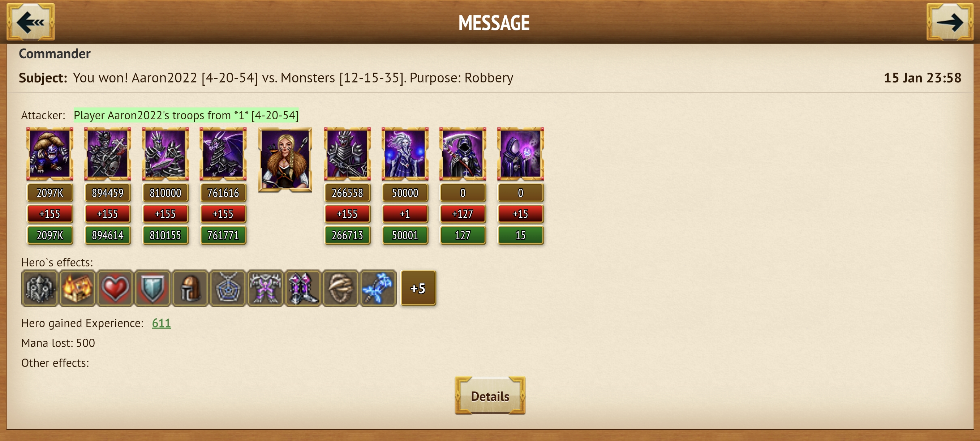Screen dimensions: 980x441
Task: Open the Details button
Action: 490,396
